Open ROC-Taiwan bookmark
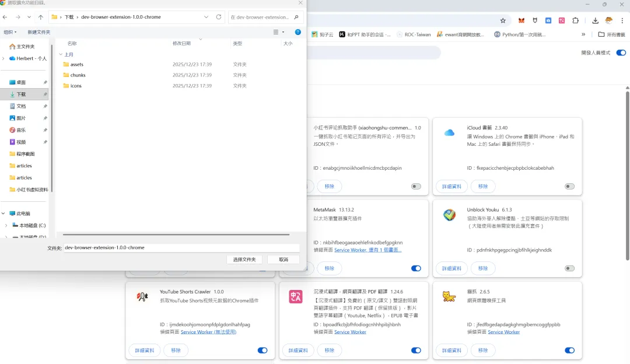The width and height of the screenshot is (630, 364). point(414,34)
